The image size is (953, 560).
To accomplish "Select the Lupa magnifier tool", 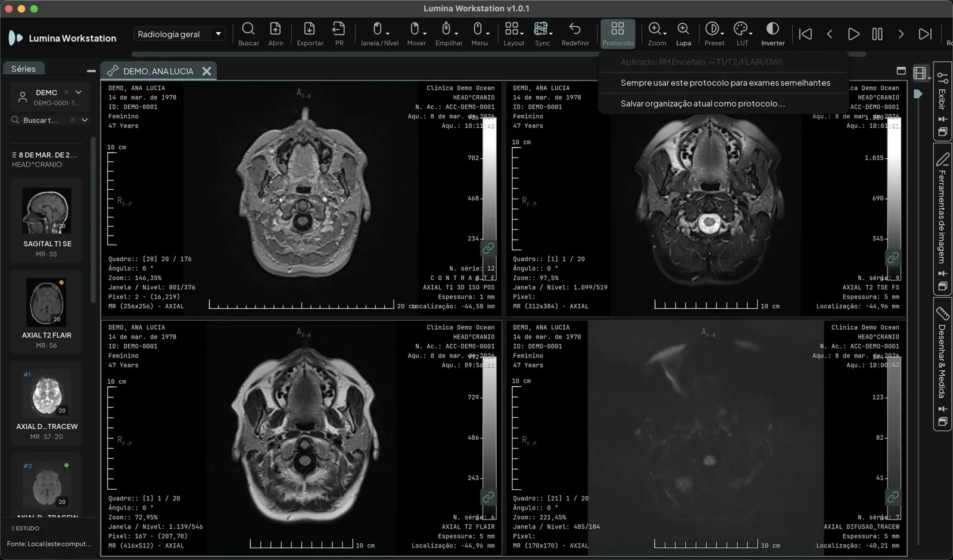I will (683, 34).
